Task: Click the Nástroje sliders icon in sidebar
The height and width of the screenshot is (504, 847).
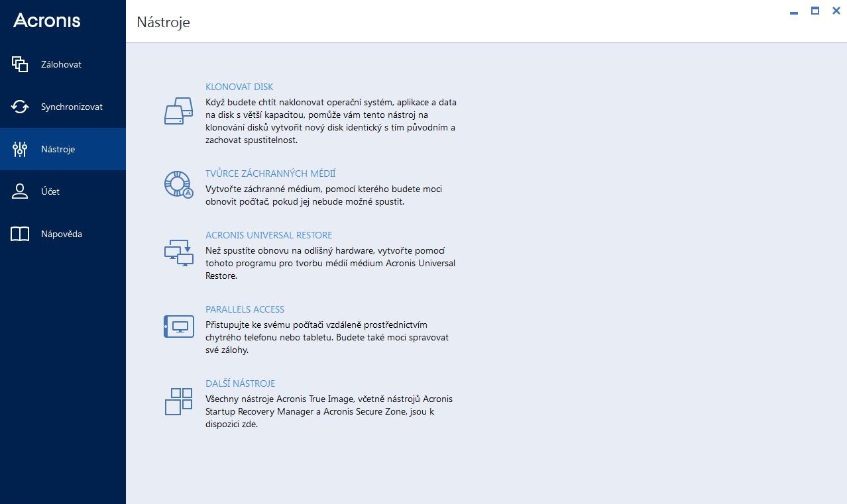Action: [20, 149]
